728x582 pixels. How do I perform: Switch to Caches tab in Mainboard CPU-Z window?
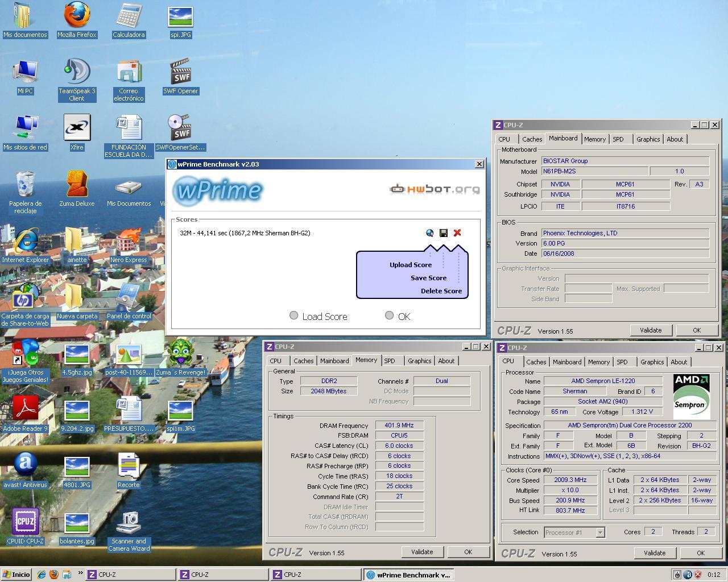[532, 139]
